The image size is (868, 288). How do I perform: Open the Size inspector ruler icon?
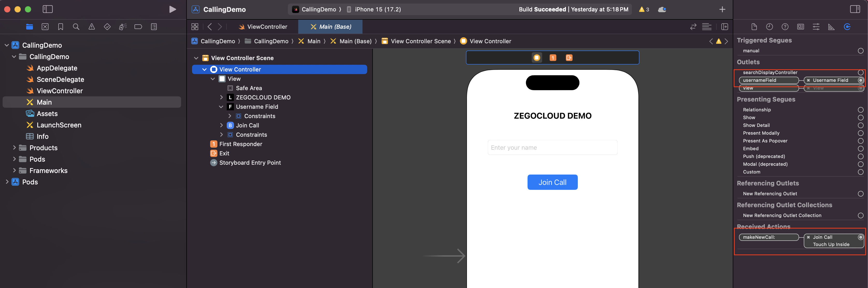click(x=831, y=27)
